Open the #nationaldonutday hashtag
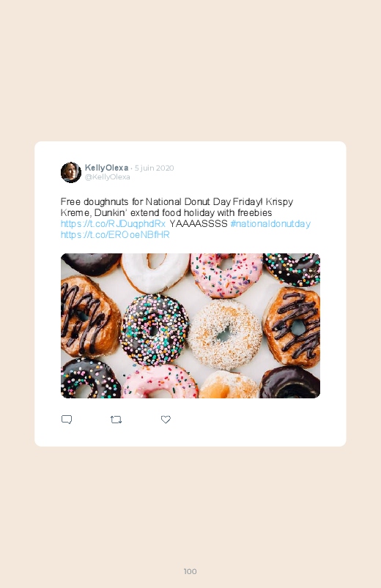Viewport: 381px width, 588px height. [x=270, y=223]
